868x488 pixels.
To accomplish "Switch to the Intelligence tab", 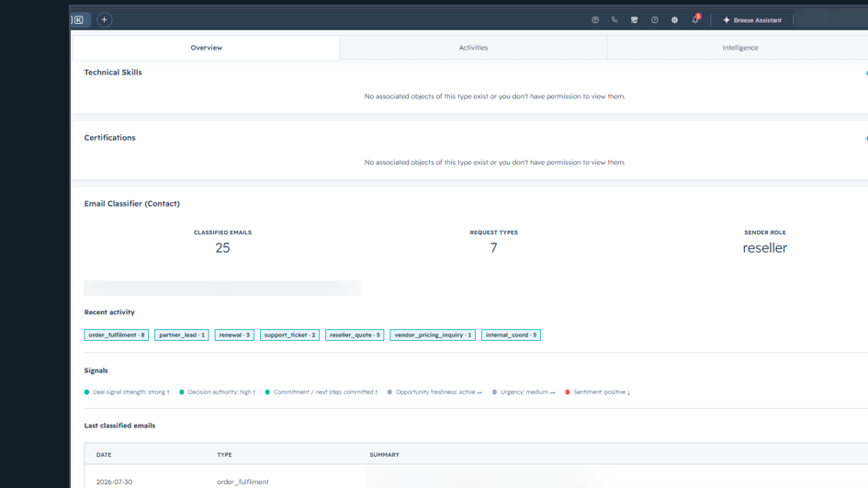I will coord(740,48).
